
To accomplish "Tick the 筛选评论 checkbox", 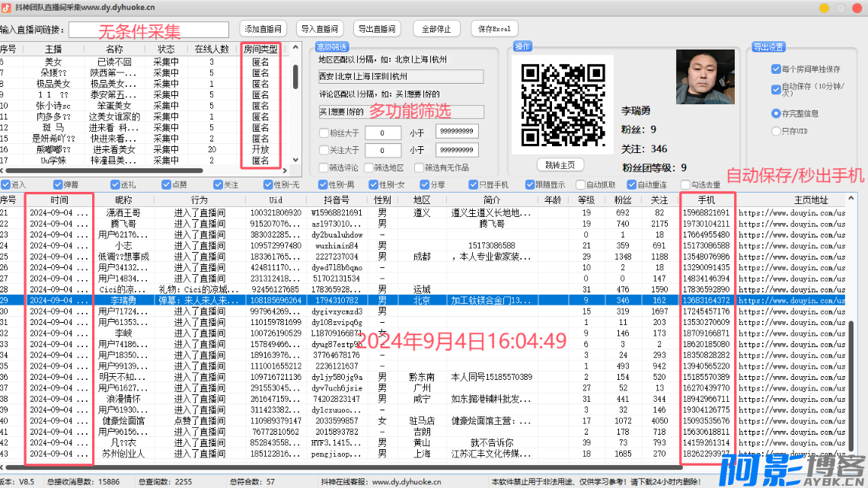I will [324, 167].
